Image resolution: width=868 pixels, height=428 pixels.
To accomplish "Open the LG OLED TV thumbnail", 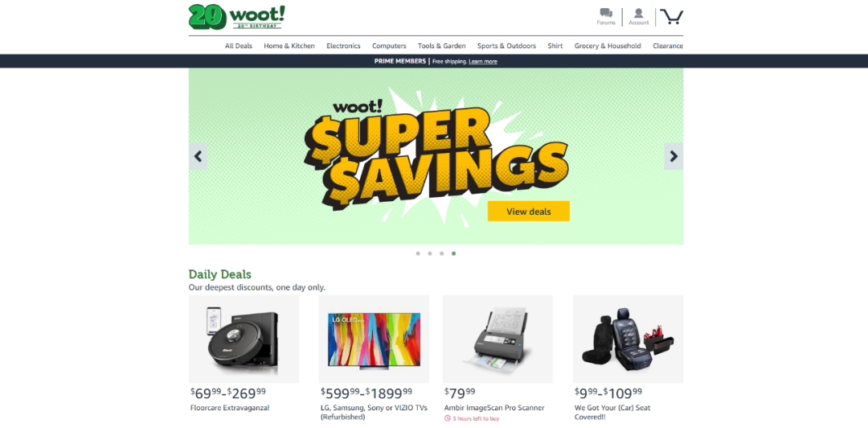I will pyautogui.click(x=374, y=339).
